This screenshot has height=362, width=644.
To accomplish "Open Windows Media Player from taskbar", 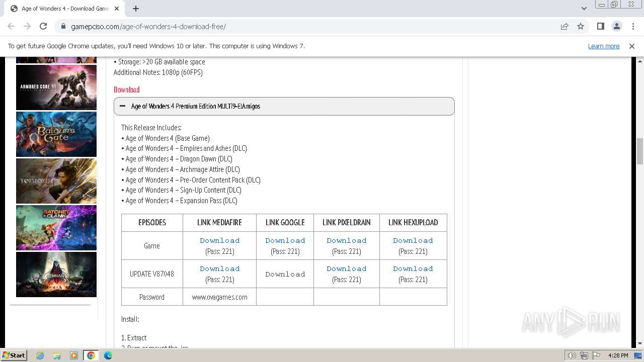I will point(74,355).
